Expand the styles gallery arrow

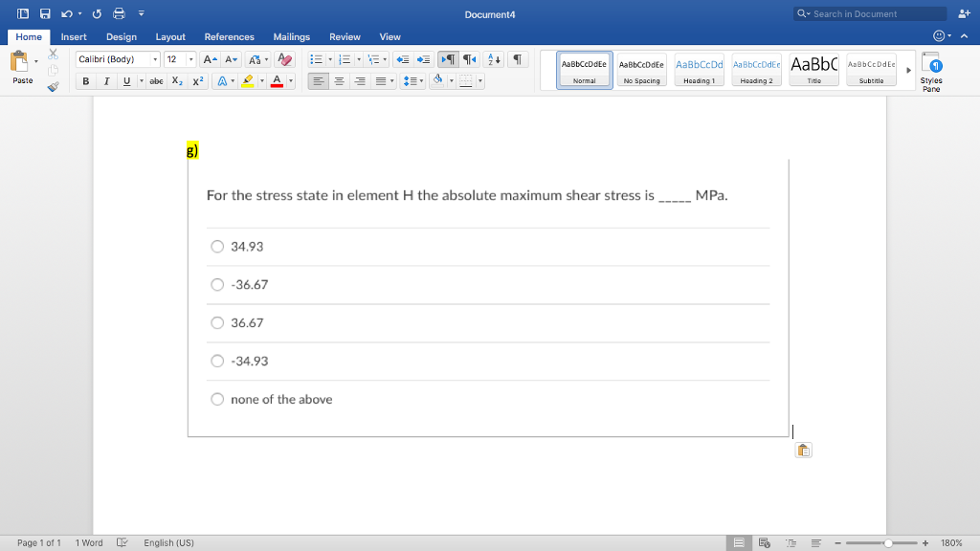click(x=909, y=70)
